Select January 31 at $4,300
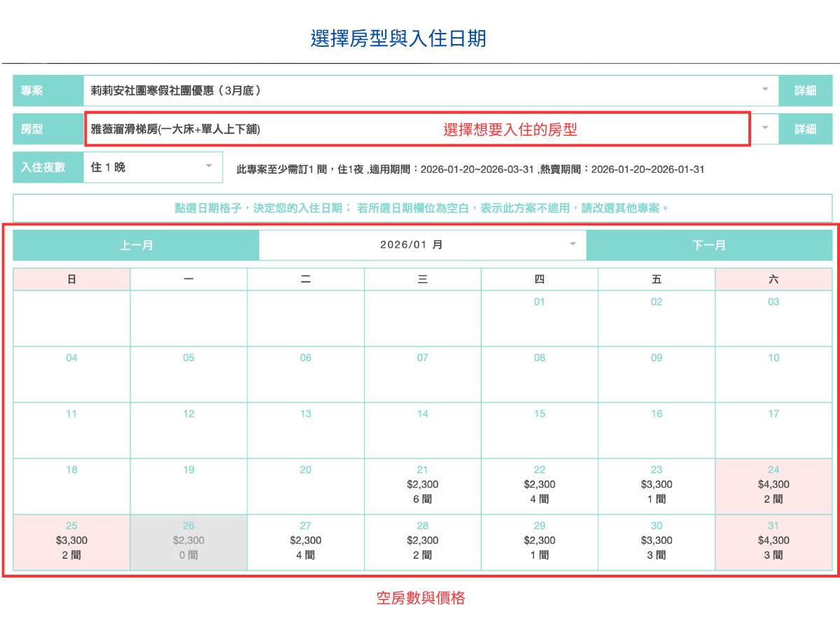The height and width of the screenshot is (630, 840). point(773,541)
